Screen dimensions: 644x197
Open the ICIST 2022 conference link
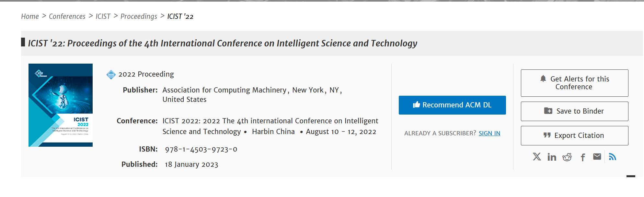click(x=270, y=126)
